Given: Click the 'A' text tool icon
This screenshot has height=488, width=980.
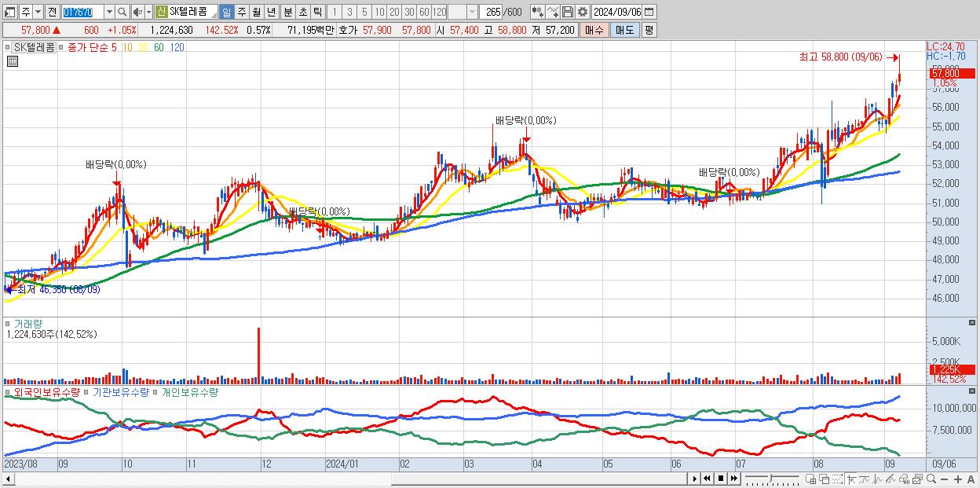Looking at the screenshot, I should (x=971, y=479).
